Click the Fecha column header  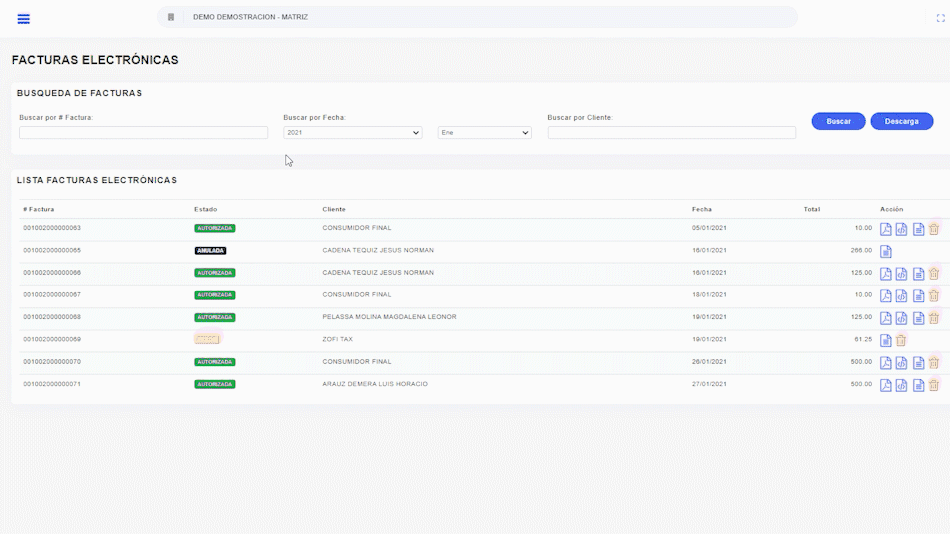click(x=701, y=209)
